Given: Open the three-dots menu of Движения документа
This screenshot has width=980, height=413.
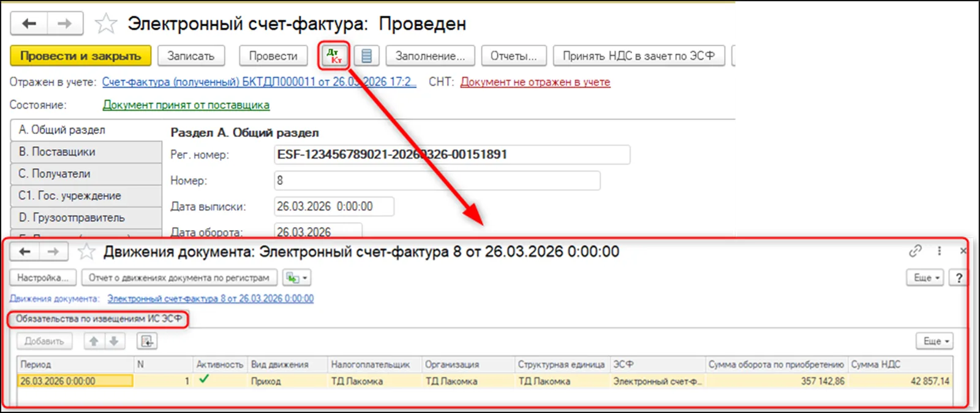Looking at the screenshot, I should pyautogui.click(x=939, y=251).
